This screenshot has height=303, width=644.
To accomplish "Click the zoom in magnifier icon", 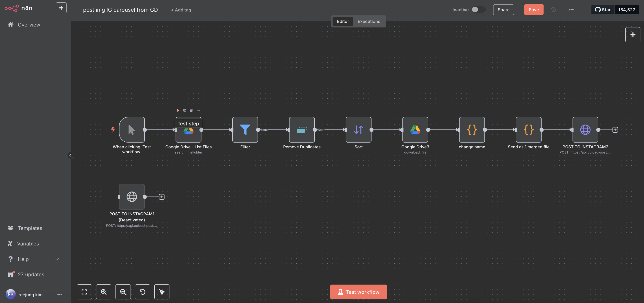I will tap(104, 292).
